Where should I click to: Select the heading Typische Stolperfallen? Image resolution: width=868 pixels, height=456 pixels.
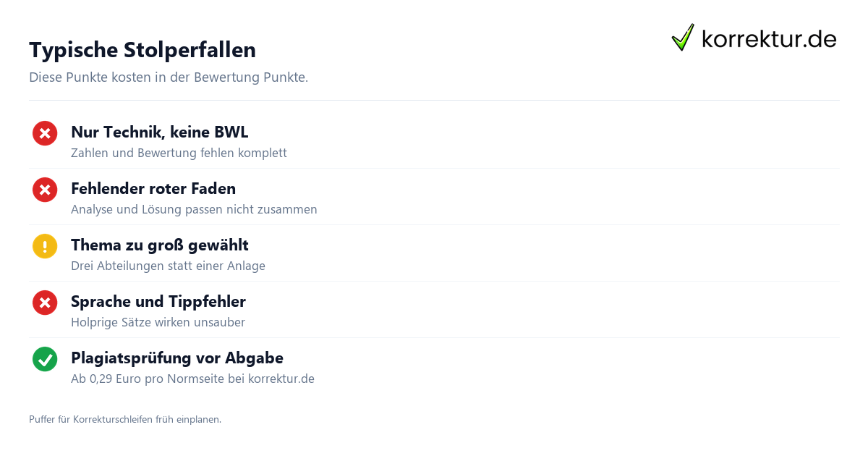(x=142, y=50)
